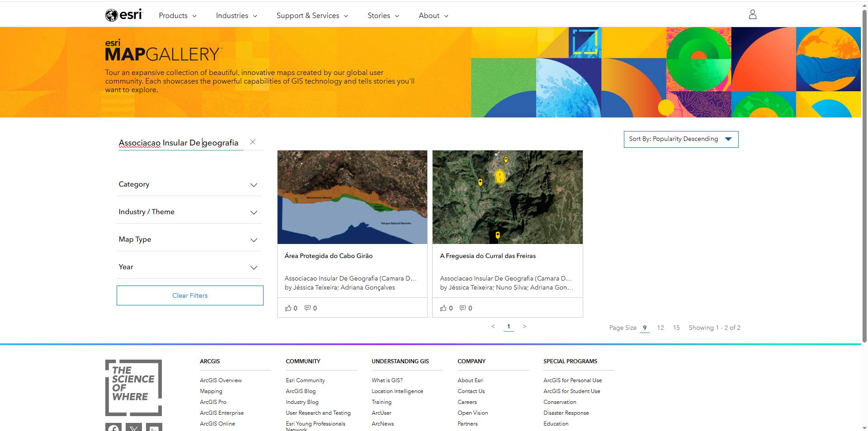Open ArcGIS Blog footer link

click(301, 391)
